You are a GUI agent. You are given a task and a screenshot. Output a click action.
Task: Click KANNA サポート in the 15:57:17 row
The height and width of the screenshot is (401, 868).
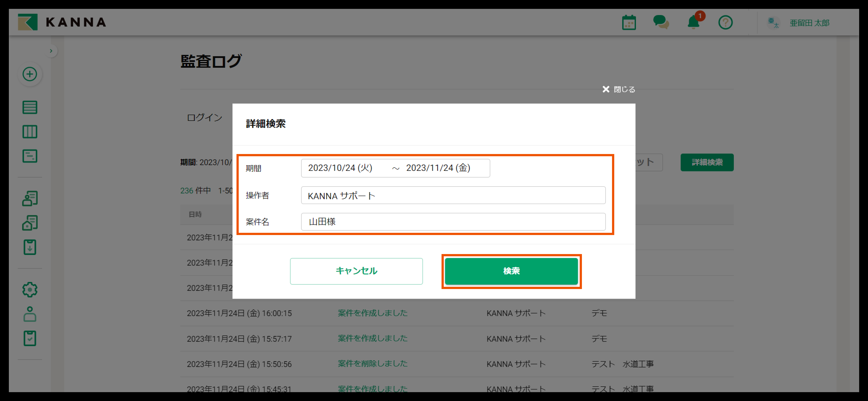[x=516, y=339]
